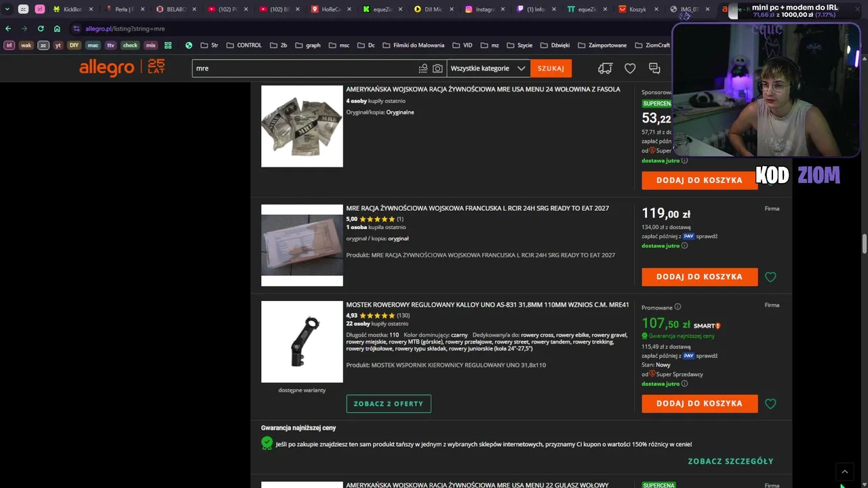
Task: Open MOSTEK ROWEROWY KALLOY UNO listing title
Action: tap(488, 305)
